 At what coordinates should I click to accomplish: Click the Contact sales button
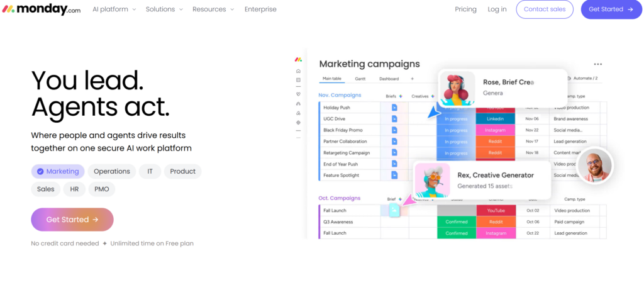click(x=545, y=9)
